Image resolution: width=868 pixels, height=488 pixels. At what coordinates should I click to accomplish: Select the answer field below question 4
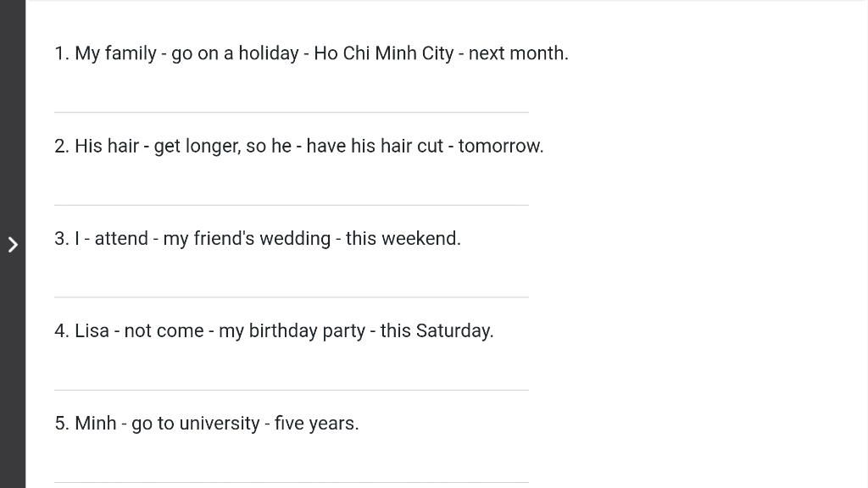(292, 377)
